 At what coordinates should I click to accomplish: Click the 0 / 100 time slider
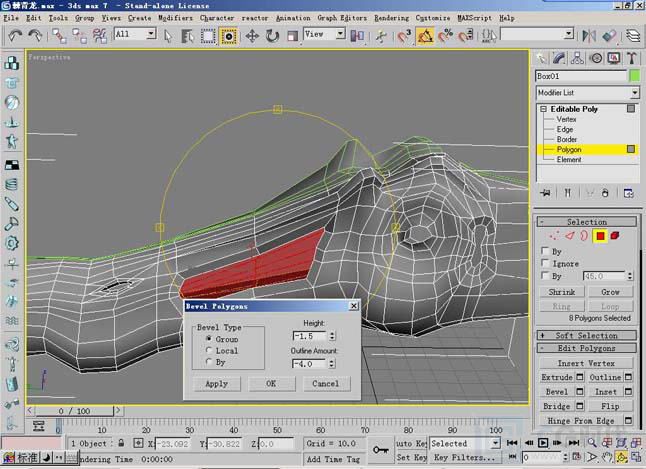(74, 411)
